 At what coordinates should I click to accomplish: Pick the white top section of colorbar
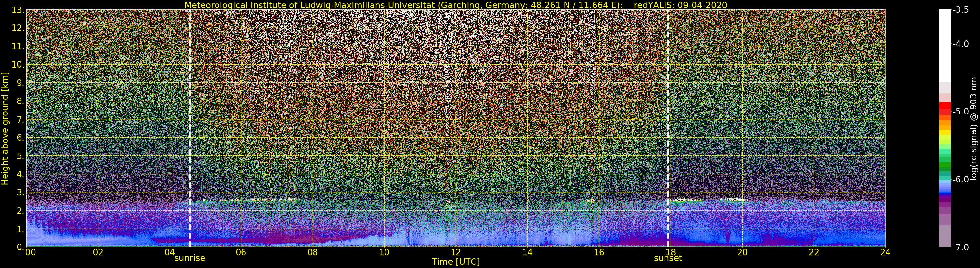(945, 46)
